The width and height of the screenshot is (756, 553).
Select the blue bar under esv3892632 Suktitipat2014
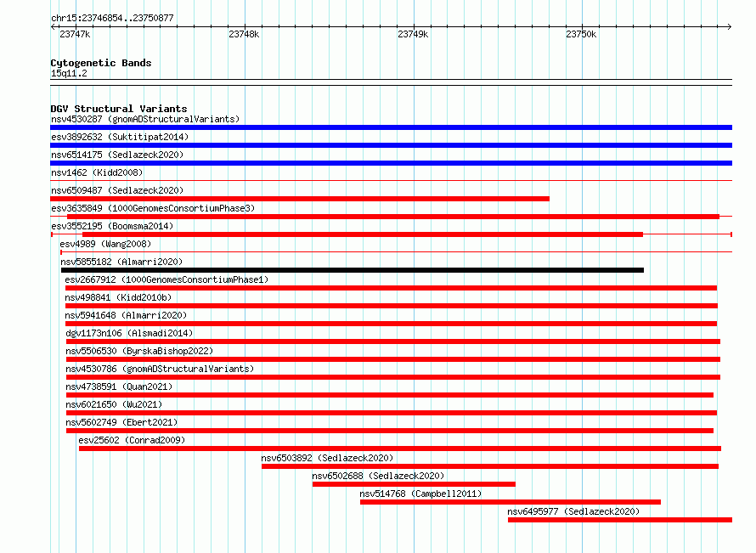point(391,145)
